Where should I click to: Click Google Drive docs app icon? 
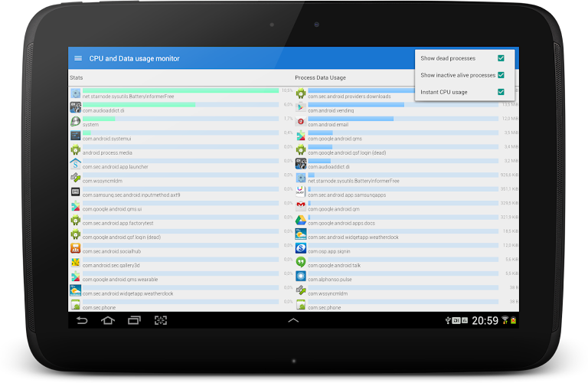301,220
